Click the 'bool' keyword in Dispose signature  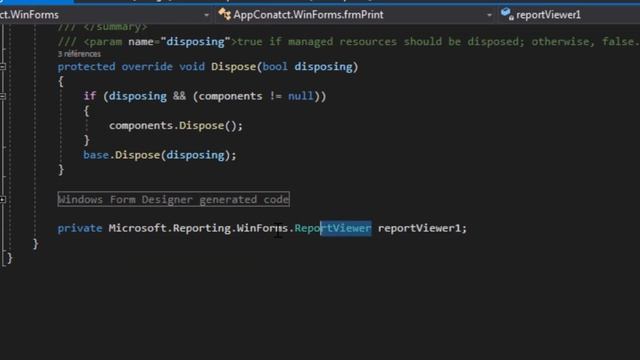(275, 67)
